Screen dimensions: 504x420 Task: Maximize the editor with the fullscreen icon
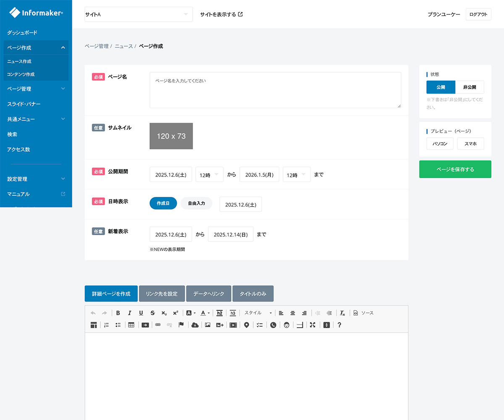click(312, 325)
